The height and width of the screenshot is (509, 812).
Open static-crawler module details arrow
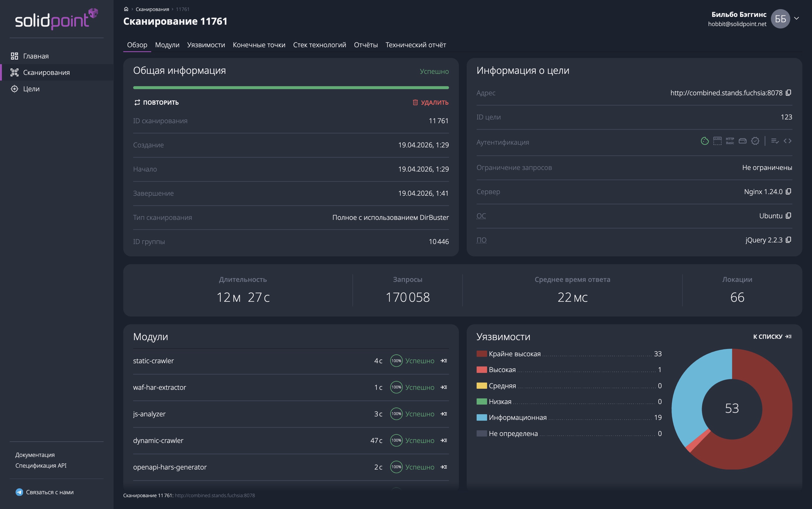pos(444,361)
